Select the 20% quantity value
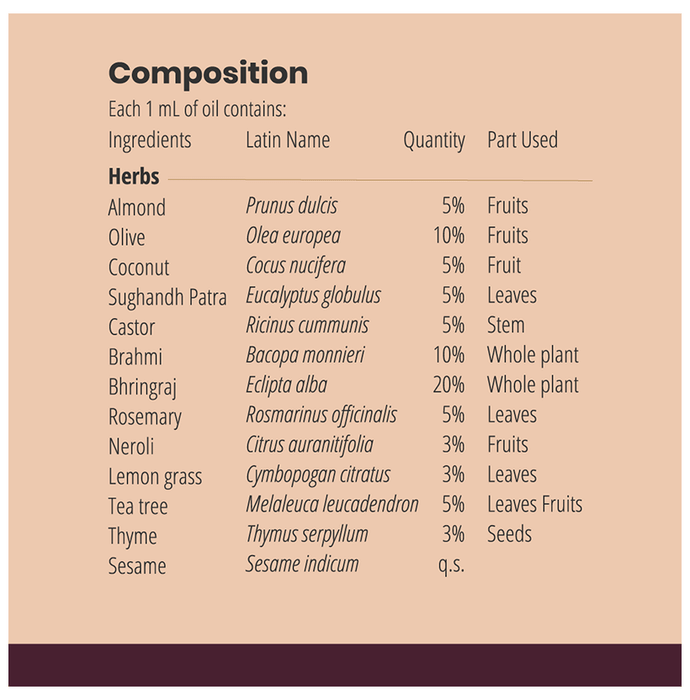Viewport: 690px width, 700px height. pyautogui.click(x=448, y=385)
